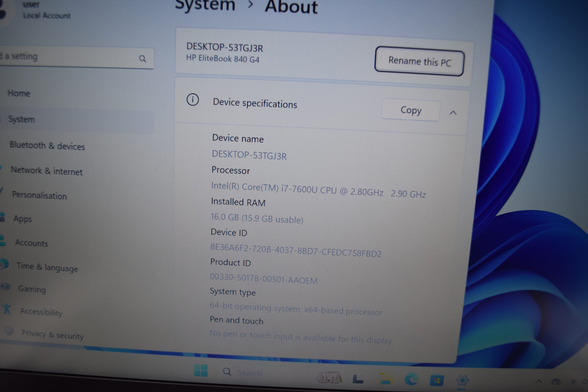Open Apps settings page
The height and width of the screenshot is (392, 588).
tap(23, 219)
